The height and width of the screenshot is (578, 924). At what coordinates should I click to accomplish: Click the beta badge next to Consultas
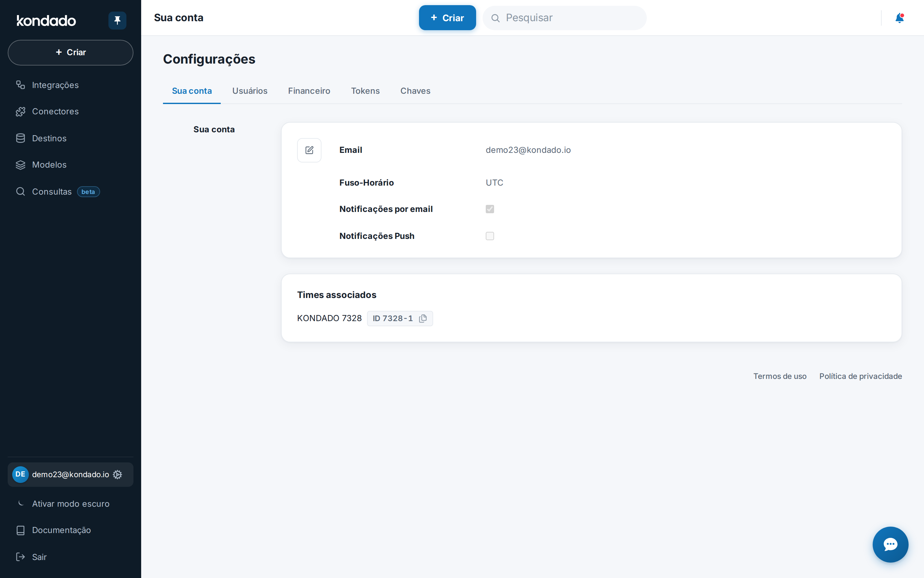coord(88,192)
